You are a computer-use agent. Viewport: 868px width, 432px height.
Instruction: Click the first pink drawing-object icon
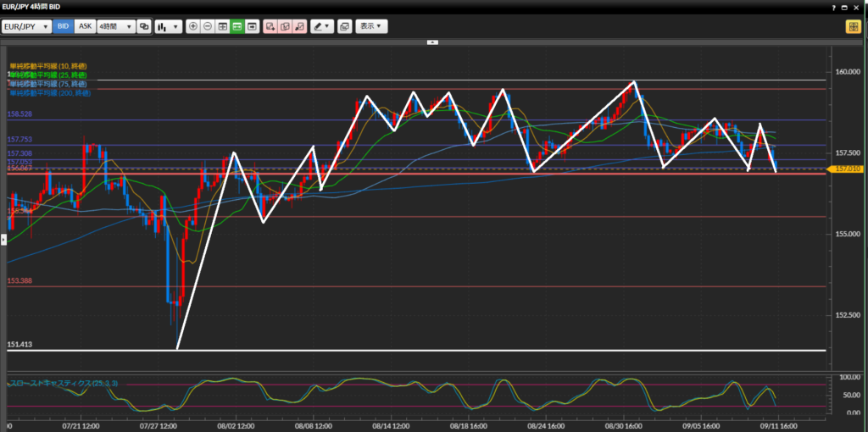click(x=270, y=26)
